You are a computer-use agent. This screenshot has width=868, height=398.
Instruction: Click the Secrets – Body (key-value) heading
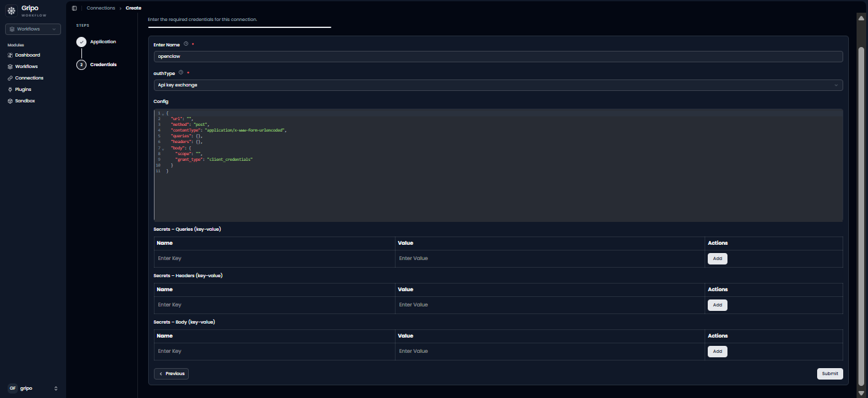(184, 322)
